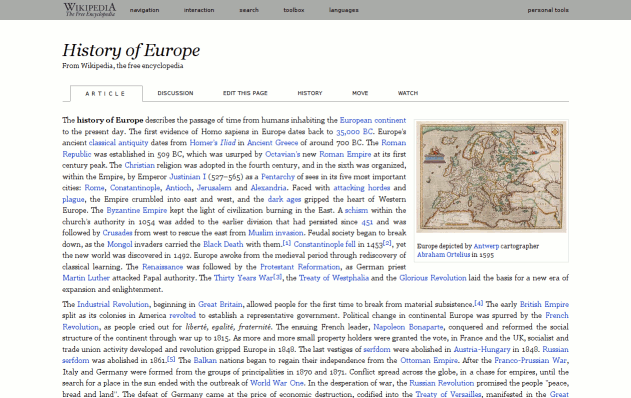The height and width of the screenshot is (398, 631).
Task: View the History tab
Action: pos(310,93)
